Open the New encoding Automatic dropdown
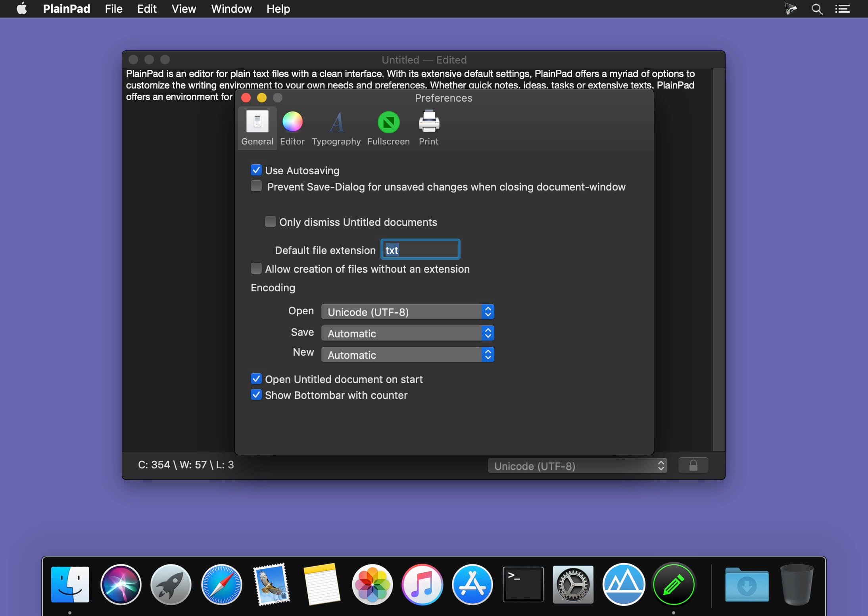 pos(407,355)
